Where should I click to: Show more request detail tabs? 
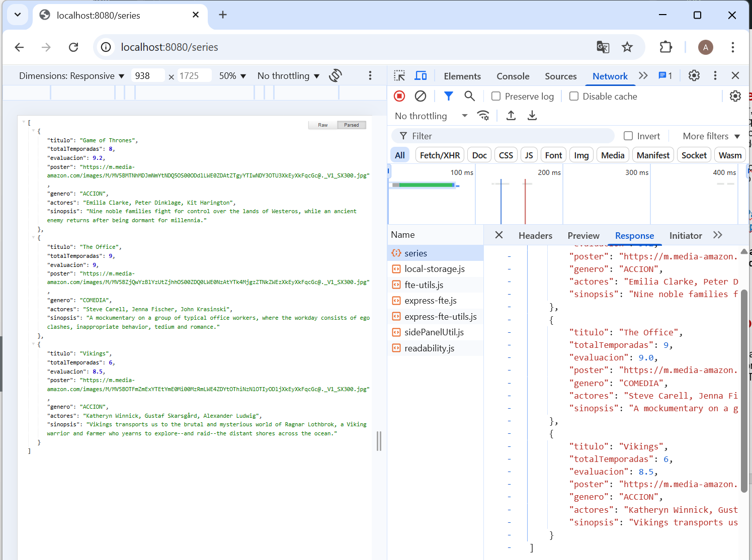click(718, 235)
